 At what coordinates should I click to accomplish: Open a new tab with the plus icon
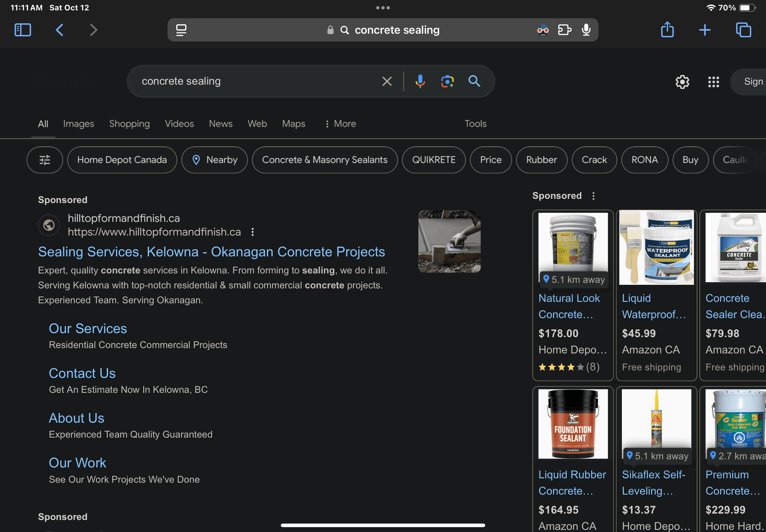[x=705, y=30]
